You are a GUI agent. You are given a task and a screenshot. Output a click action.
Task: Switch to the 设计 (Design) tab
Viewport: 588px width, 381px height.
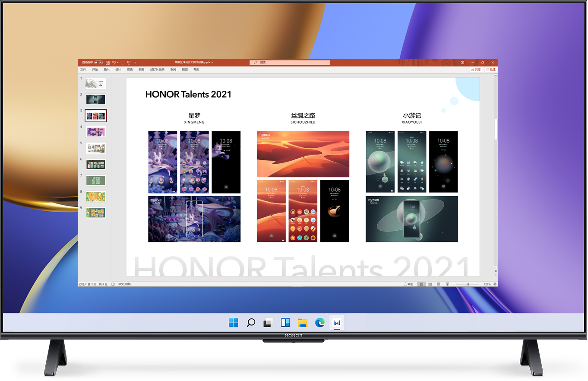[118, 70]
